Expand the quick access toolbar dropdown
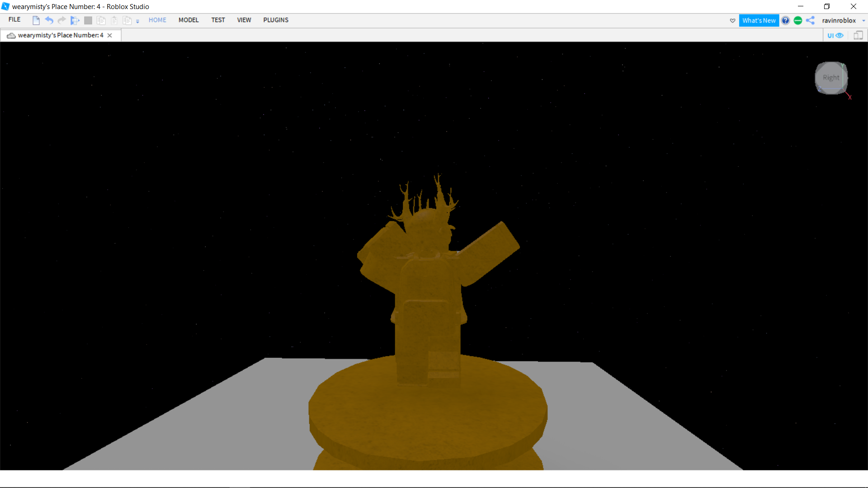 click(x=137, y=21)
